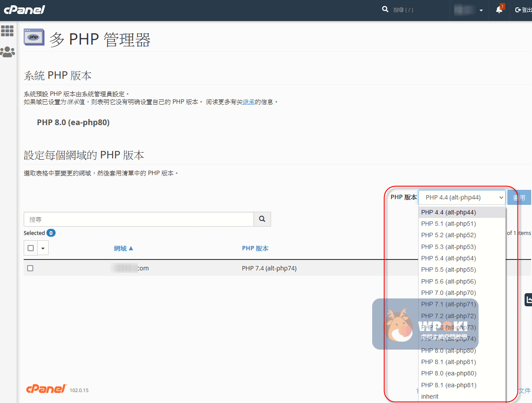The width and height of the screenshot is (532, 403).
Task: Open the user manager people icon
Action: pos(7,52)
